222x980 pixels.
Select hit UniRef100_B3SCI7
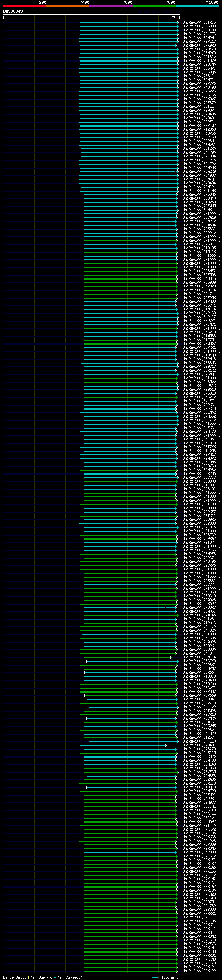(199, 477)
